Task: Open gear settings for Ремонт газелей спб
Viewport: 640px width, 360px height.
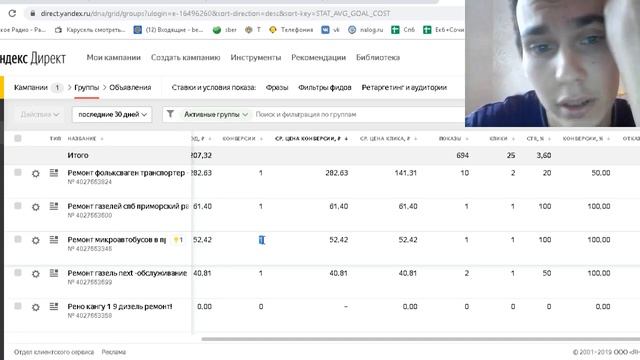Action: (36, 207)
